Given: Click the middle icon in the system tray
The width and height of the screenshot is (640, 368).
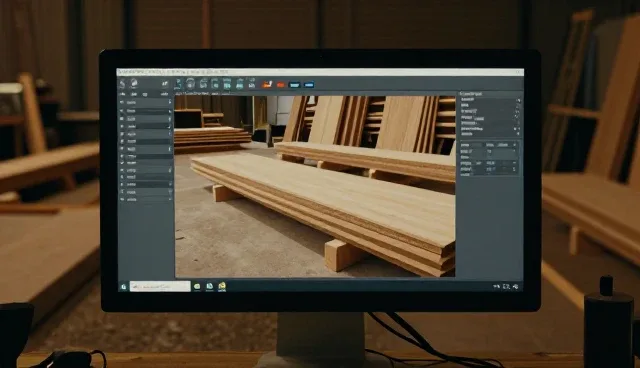Looking at the screenshot, I should (x=506, y=287).
